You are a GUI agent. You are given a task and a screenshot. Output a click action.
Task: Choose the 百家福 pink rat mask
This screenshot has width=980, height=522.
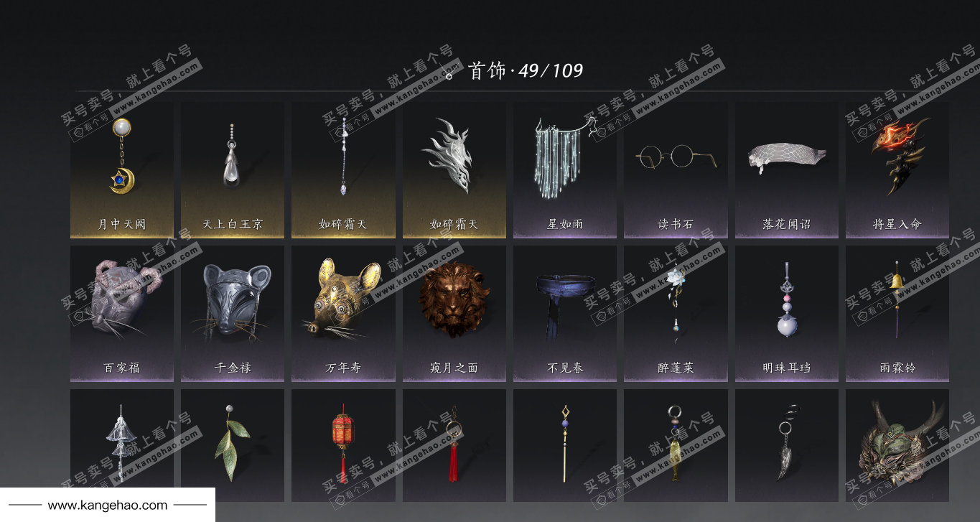pos(122,314)
